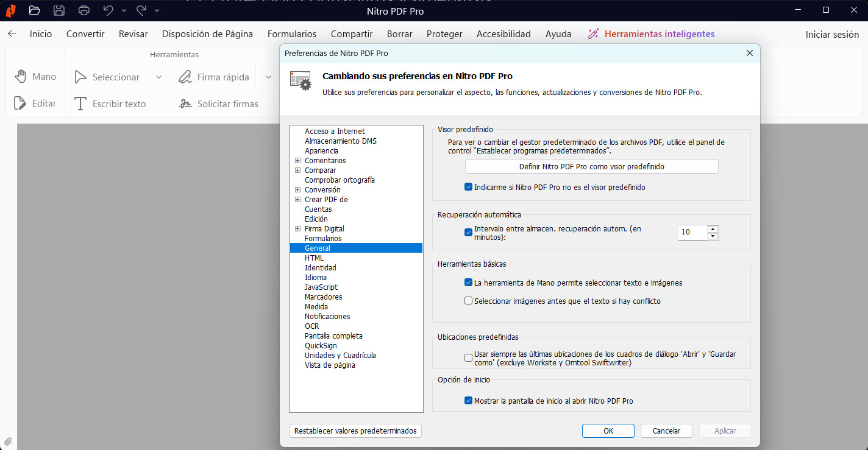Click Restablecer valores predeterminados
This screenshot has height=450, width=868.
point(355,431)
